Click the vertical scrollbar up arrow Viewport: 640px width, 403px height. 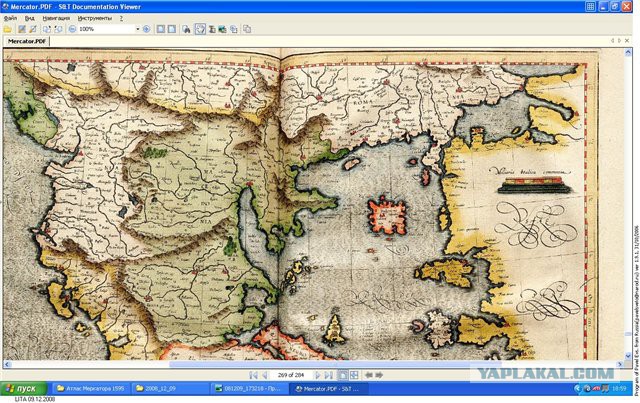click(x=628, y=52)
